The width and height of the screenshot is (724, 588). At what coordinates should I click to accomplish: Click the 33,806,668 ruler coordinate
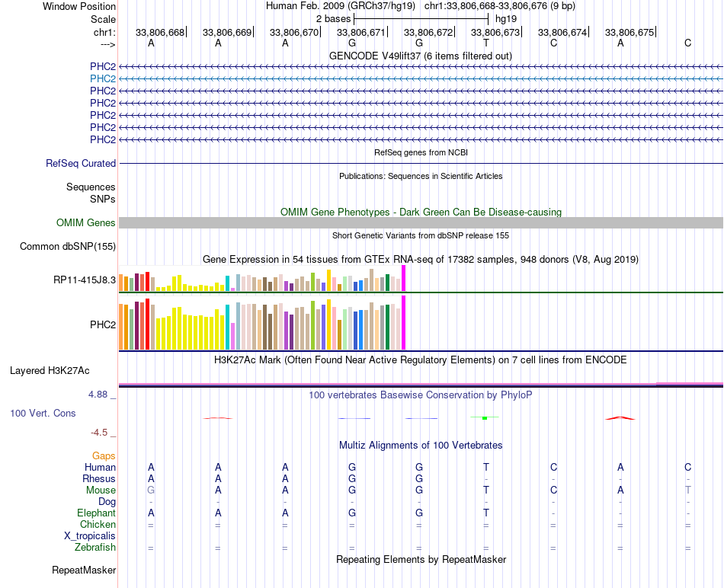(x=160, y=32)
